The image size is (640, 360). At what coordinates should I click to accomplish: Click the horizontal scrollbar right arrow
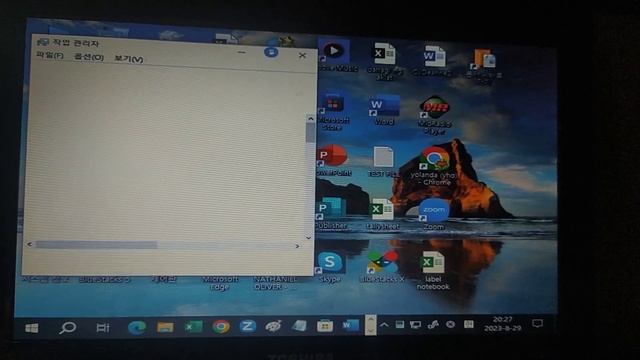297,246
